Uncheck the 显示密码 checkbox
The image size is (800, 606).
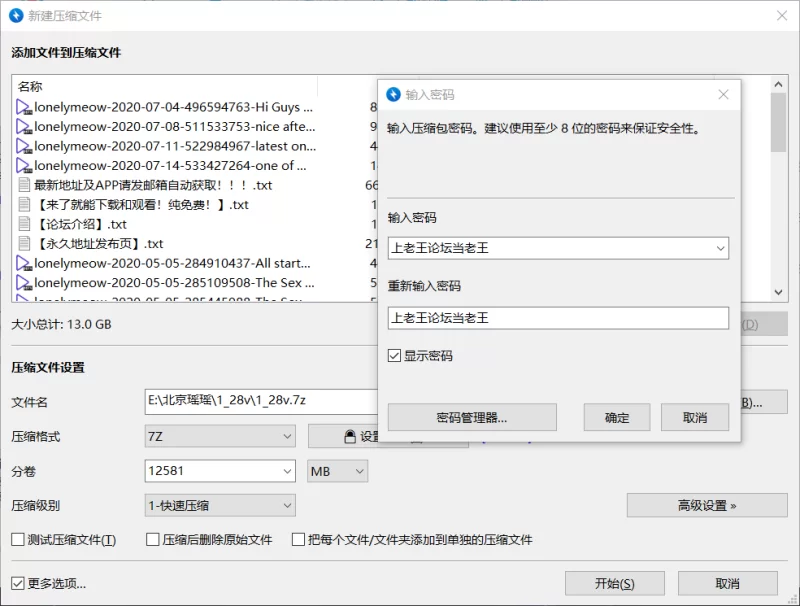(395, 356)
